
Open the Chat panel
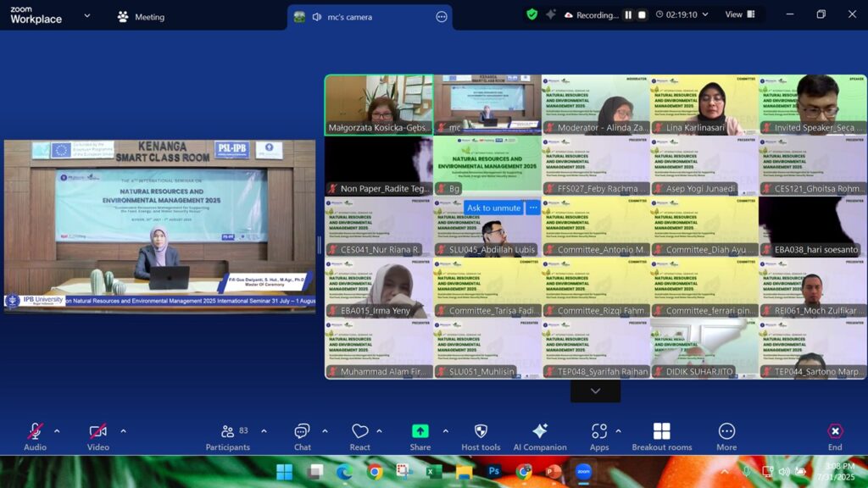point(302,432)
